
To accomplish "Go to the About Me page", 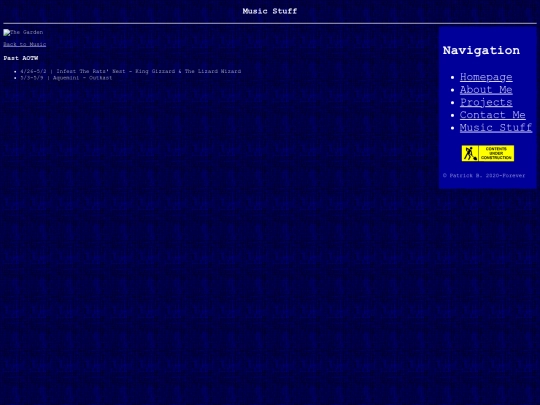I will (x=486, y=90).
